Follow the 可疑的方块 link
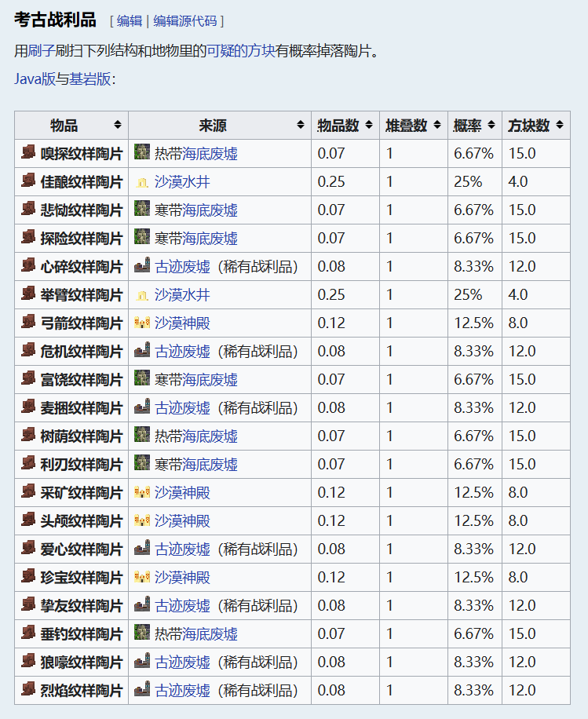Image resolution: width=588 pixels, height=719 pixels. (x=241, y=50)
